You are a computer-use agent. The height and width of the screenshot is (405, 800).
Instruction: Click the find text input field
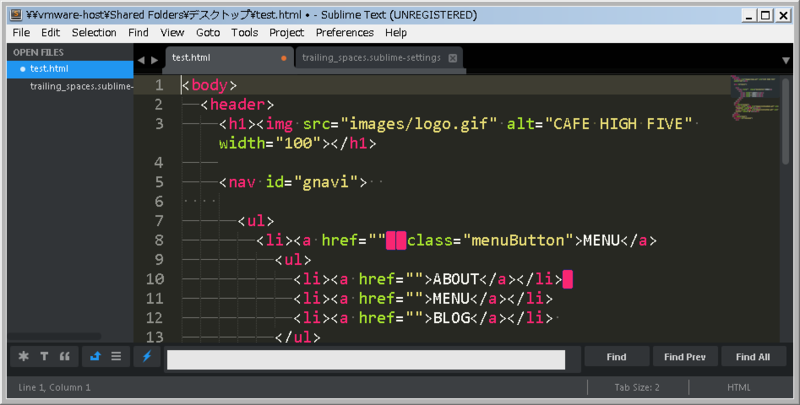click(366, 359)
